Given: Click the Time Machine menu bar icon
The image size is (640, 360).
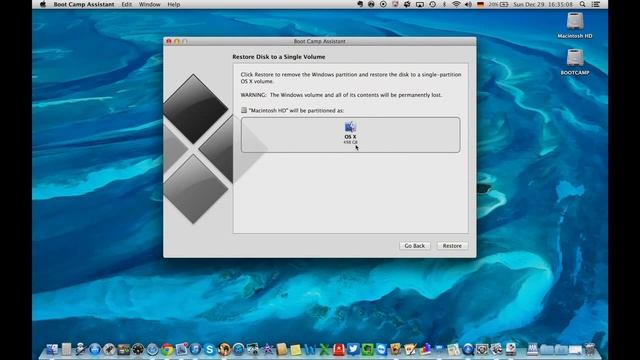Looking at the screenshot, I should [432, 4].
